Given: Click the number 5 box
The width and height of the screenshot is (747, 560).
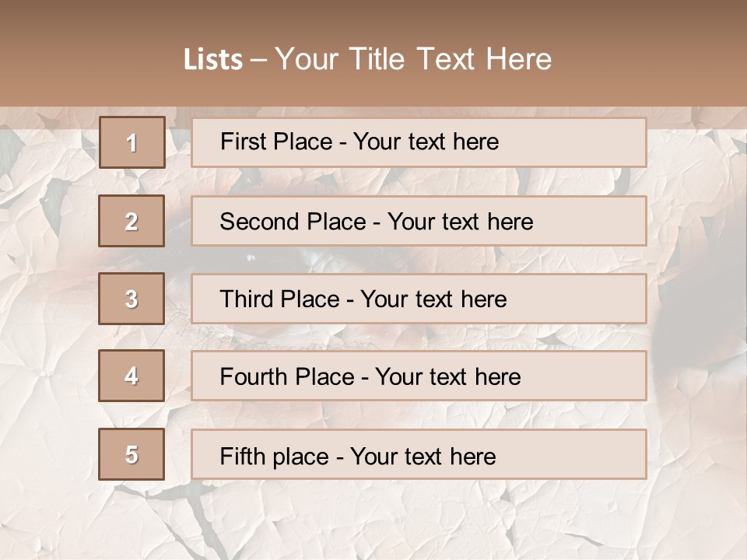Looking at the screenshot, I should (x=132, y=455).
